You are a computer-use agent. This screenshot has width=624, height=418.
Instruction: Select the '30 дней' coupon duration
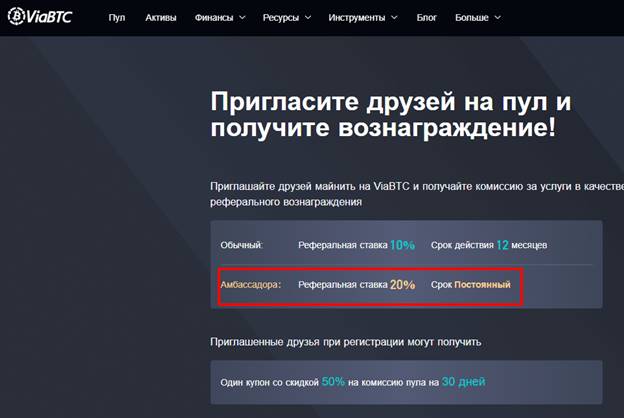point(464,382)
